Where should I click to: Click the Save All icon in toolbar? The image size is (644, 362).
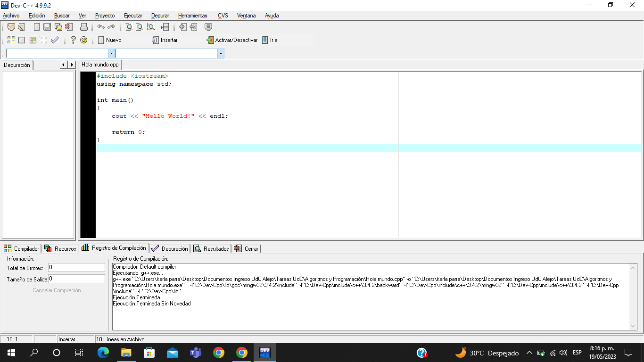(58, 27)
